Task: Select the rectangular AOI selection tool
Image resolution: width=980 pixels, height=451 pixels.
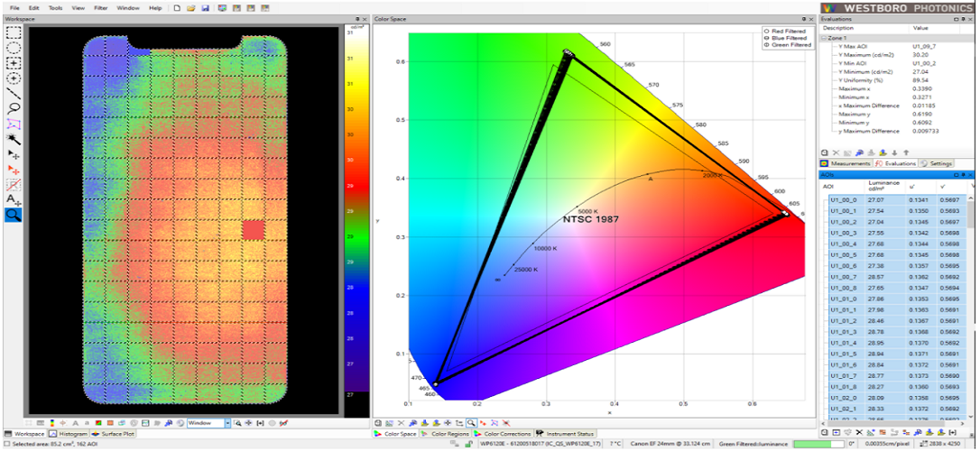Action: click(x=14, y=32)
